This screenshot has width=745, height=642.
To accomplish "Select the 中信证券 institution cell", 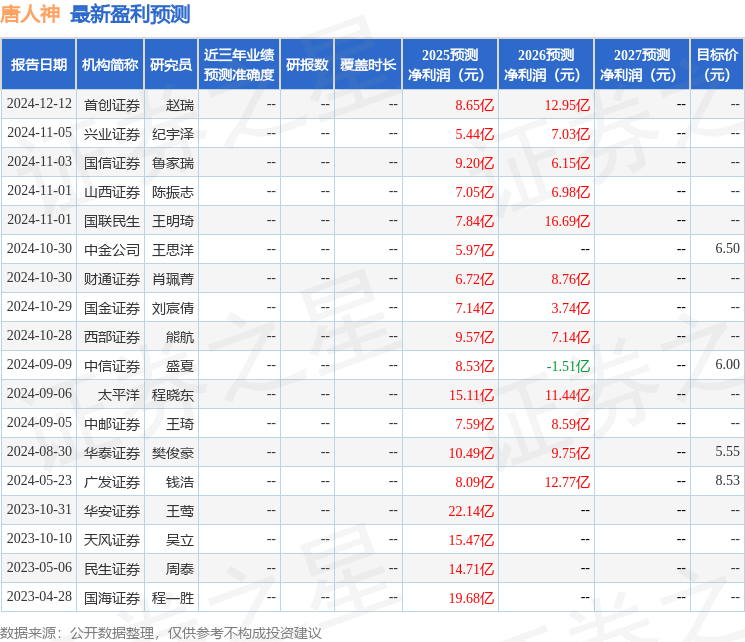I will (x=112, y=366).
